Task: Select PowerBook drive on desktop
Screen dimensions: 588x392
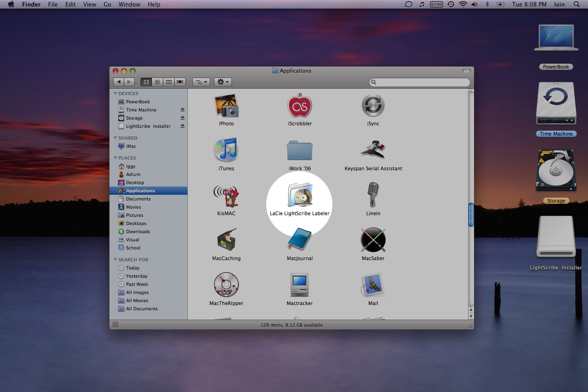Action: 556,38
